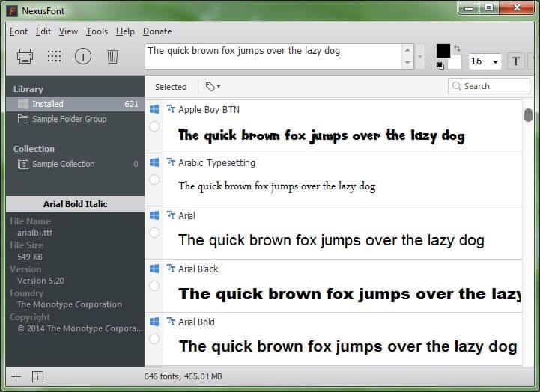
Task: Click the Arabic Typesetting font name
Action: point(216,162)
